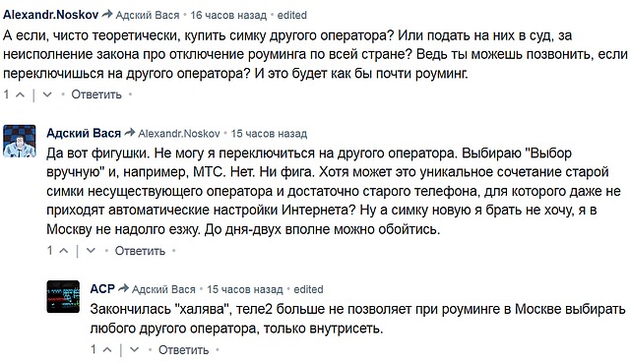630x364 pixels.
Task: Upvote Alexandr.Noskov's comment
Action: pos(20,94)
